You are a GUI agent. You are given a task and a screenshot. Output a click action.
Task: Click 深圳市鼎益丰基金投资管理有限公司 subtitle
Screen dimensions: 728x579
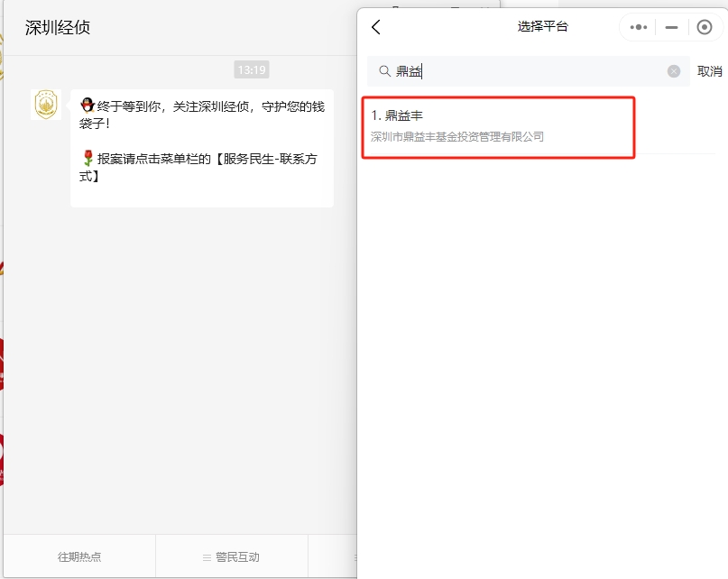tap(457, 137)
